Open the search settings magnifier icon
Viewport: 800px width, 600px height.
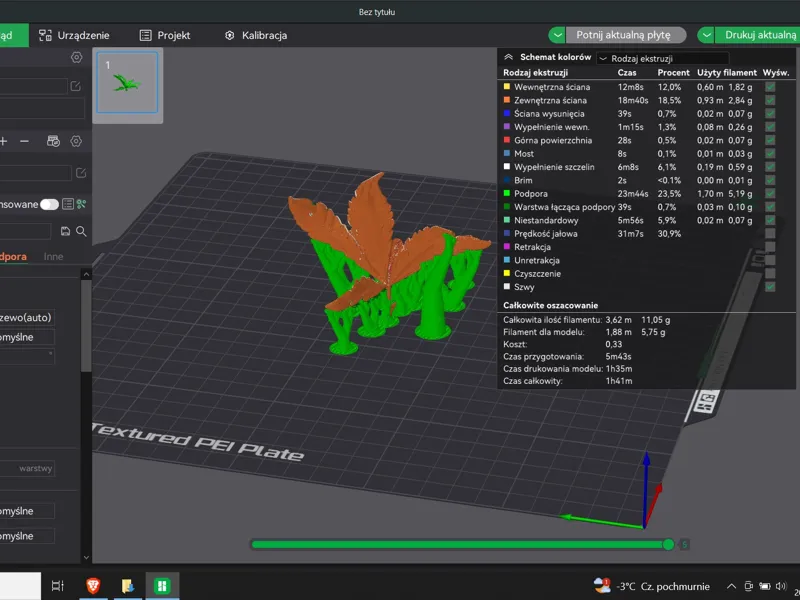click(81, 232)
